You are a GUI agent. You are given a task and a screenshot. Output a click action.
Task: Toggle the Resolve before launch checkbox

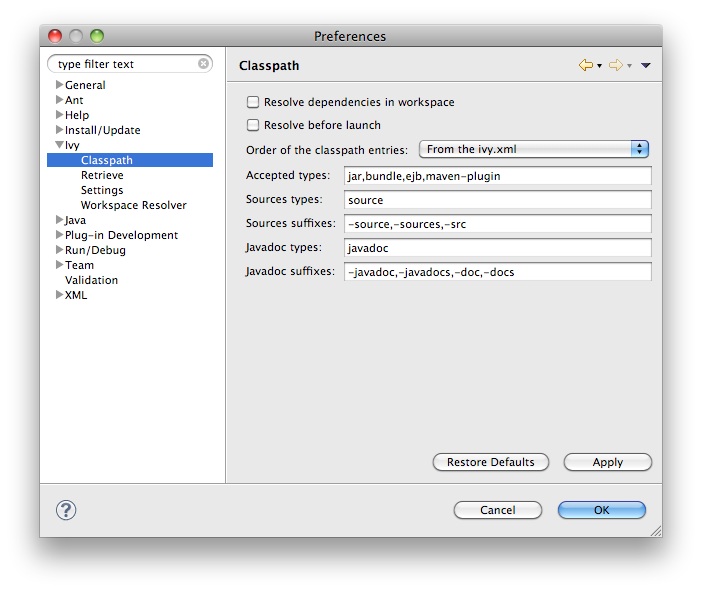click(253, 125)
